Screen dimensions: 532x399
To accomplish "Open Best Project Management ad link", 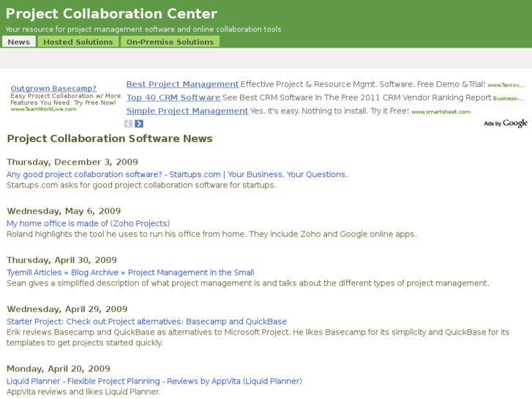I will [x=182, y=84].
